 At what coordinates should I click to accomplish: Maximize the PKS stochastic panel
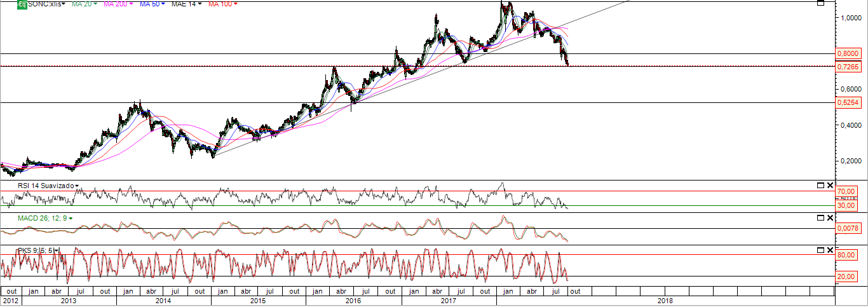pyautogui.click(x=820, y=250)
